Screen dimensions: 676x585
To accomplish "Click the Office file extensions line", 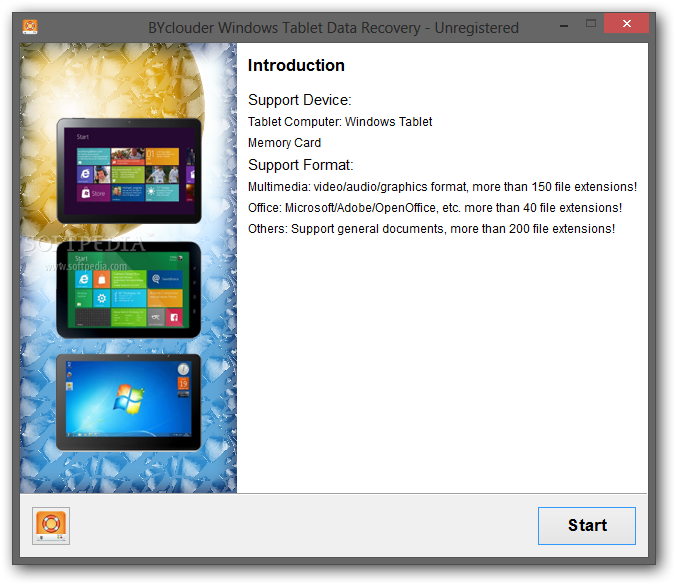I will click(435, 208).
